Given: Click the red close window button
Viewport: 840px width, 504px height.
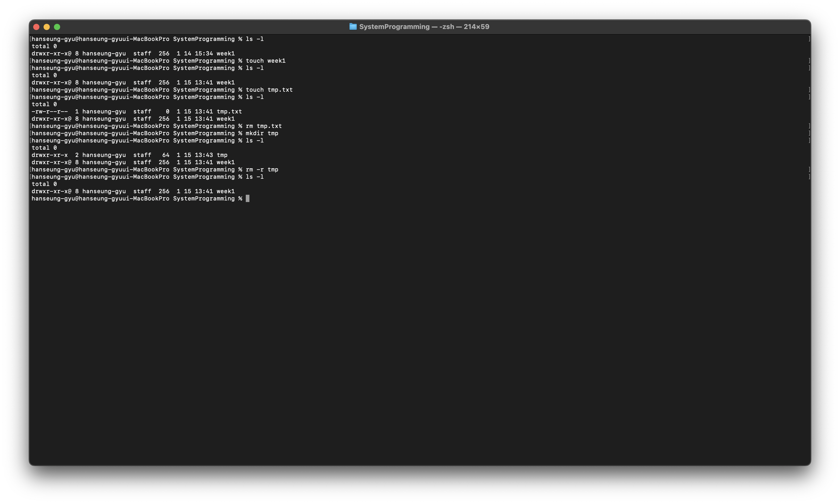Looking at the screenshot, I should click(x=36, y=27).
